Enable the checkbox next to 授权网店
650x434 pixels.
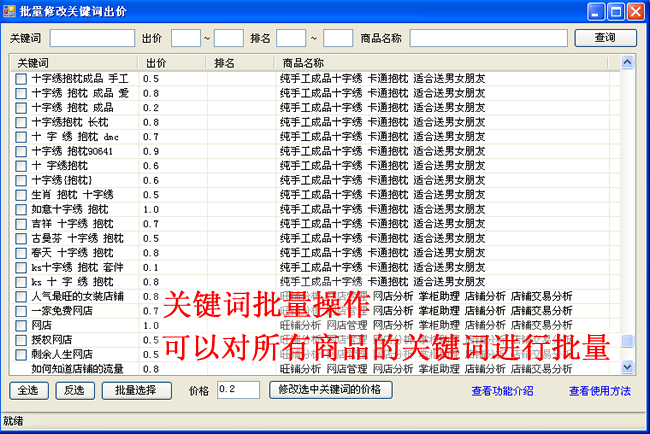pyautogui.click(x=21, y=340)
